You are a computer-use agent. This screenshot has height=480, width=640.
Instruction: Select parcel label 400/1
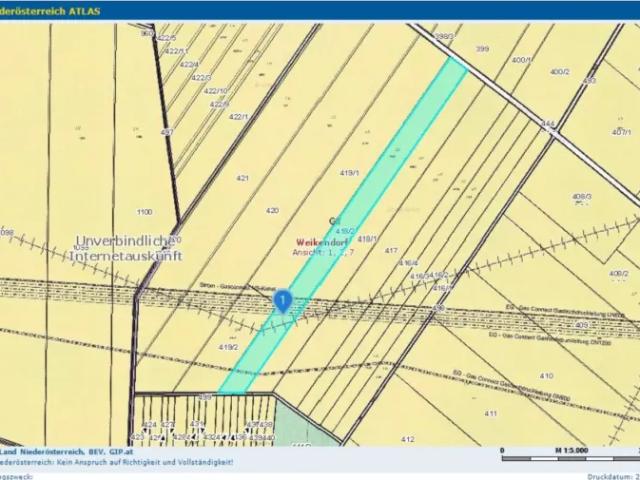[x=522, y=60]
